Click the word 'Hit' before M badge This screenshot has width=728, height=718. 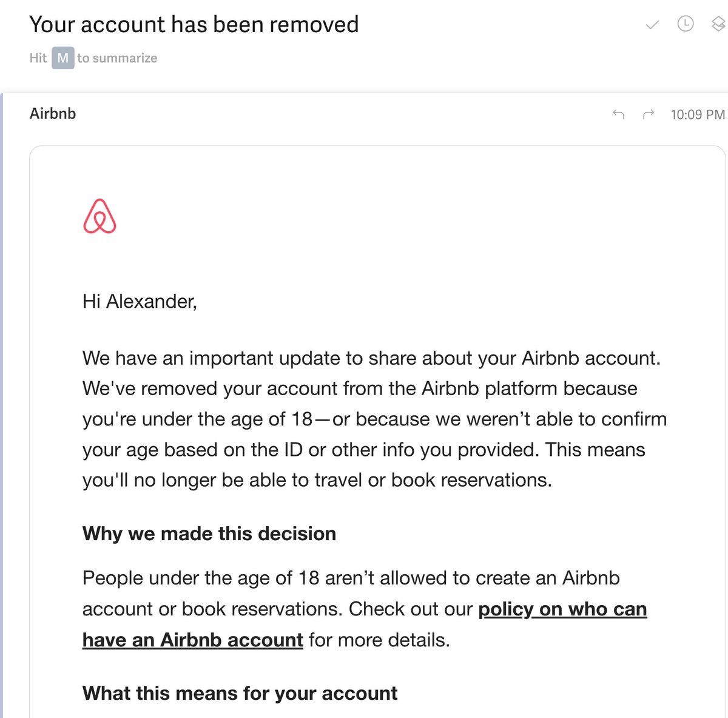tap(38, 58)
